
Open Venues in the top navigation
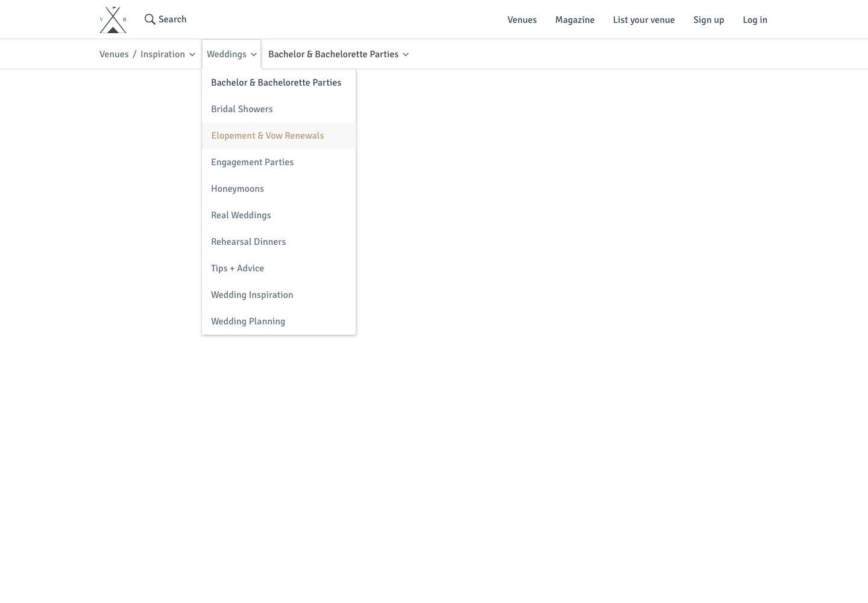pyautogui.click(x=522, y=20)
